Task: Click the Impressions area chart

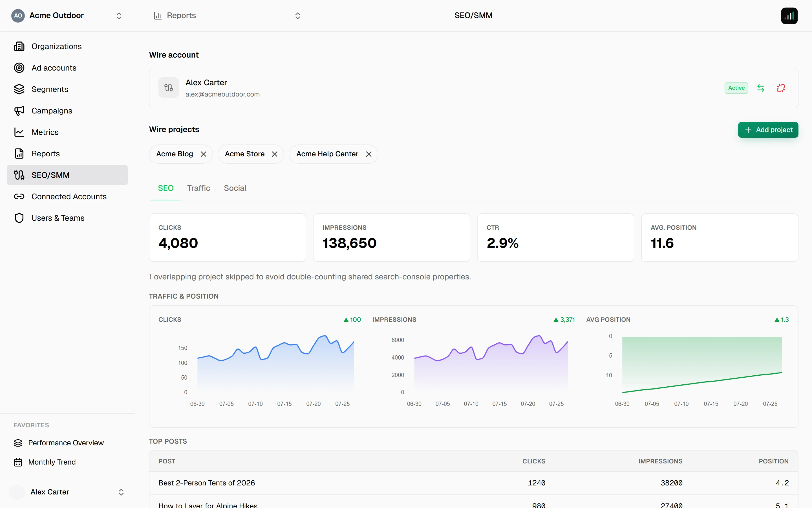Action: 491,364
